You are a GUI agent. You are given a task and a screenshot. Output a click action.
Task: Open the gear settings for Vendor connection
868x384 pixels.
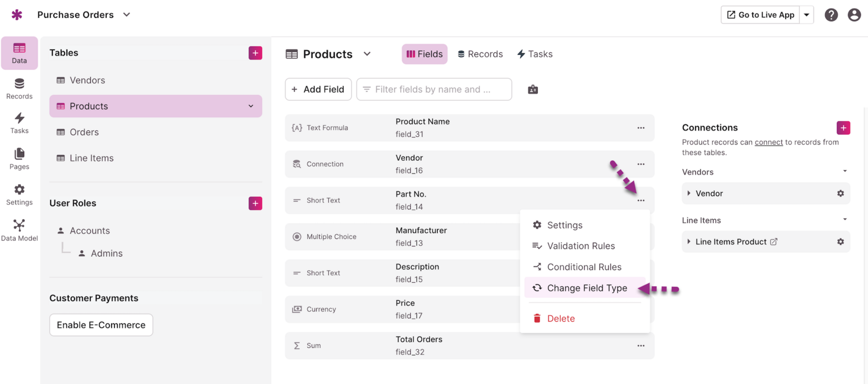coord(840,194)
